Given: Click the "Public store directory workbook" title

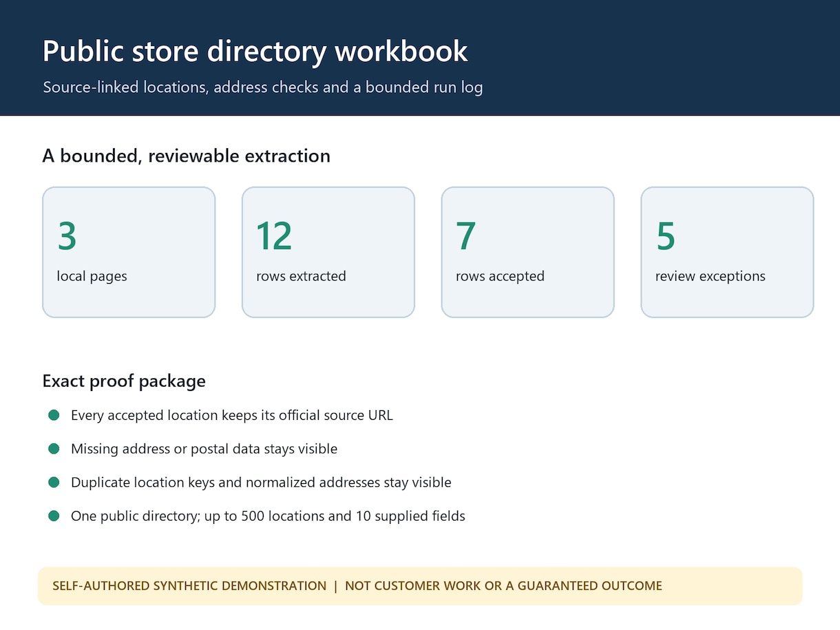Looking at the screenshot, I should [x=255, y=52].
